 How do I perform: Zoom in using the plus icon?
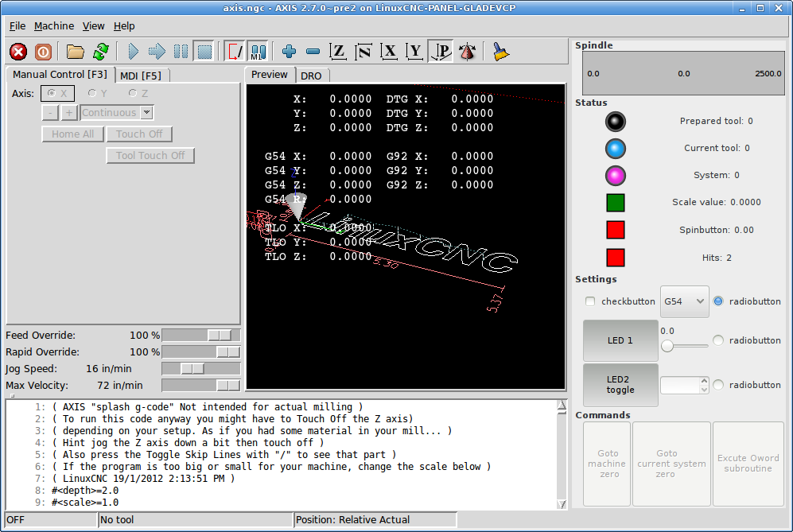[x=289, y=52]
